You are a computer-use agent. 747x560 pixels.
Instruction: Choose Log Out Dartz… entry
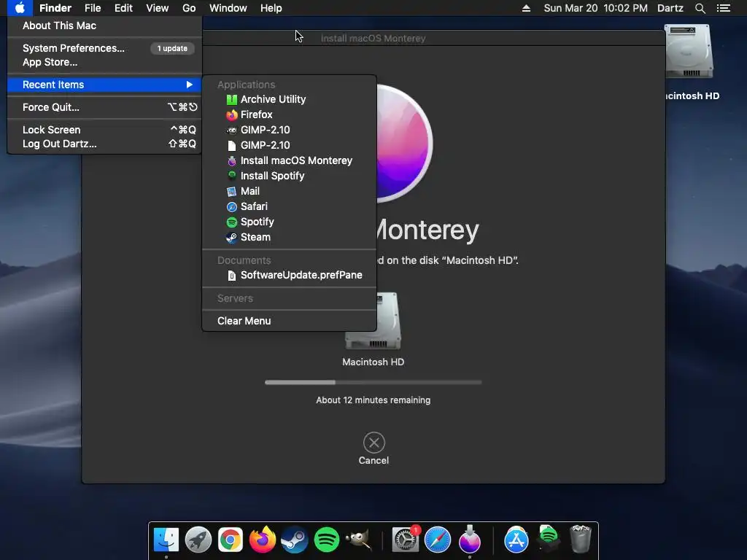click(104, 144)
